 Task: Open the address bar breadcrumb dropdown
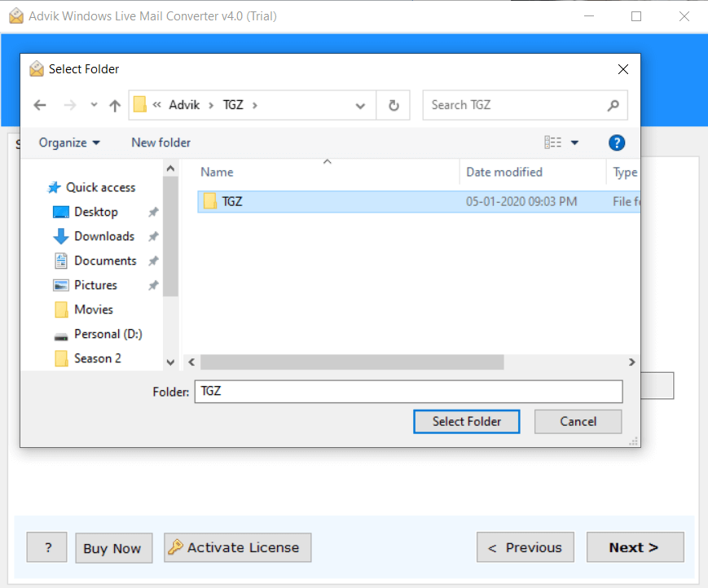coord(360,104)
